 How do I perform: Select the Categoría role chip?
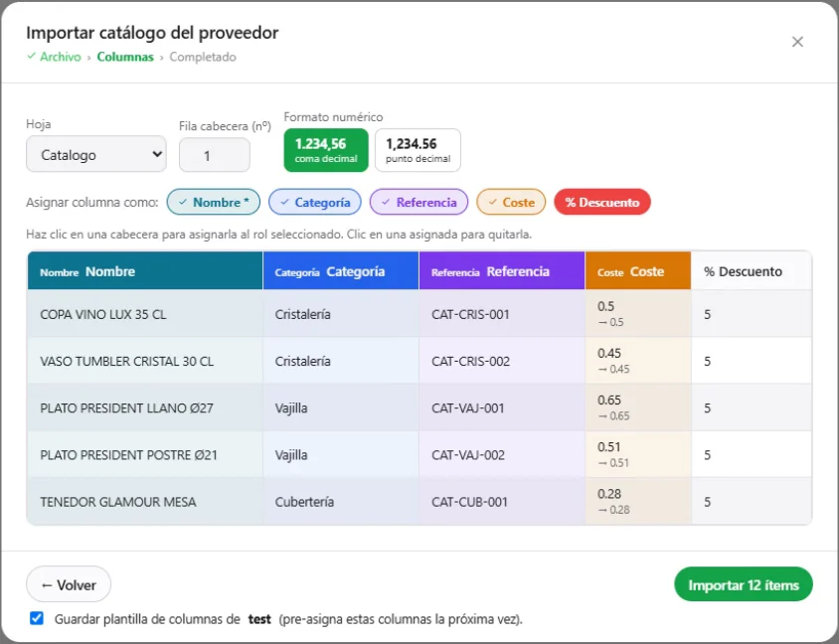click(314, 202)
